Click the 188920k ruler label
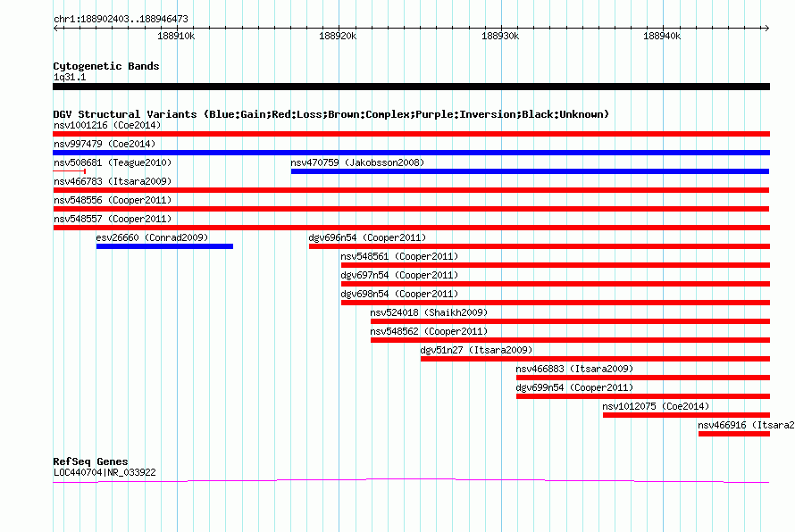This screenshot has width=795, height=532. coord(338,36)
